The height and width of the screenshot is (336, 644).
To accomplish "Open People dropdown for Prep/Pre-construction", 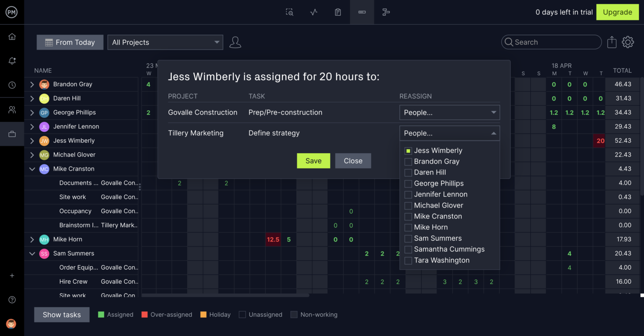I will [x=449, y=112].
